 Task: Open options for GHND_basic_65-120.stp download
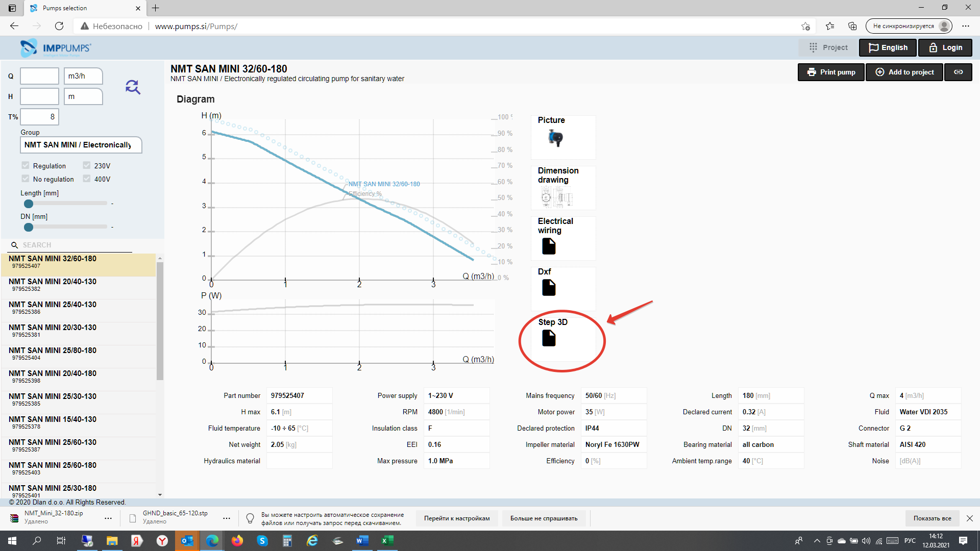(227, 518)
